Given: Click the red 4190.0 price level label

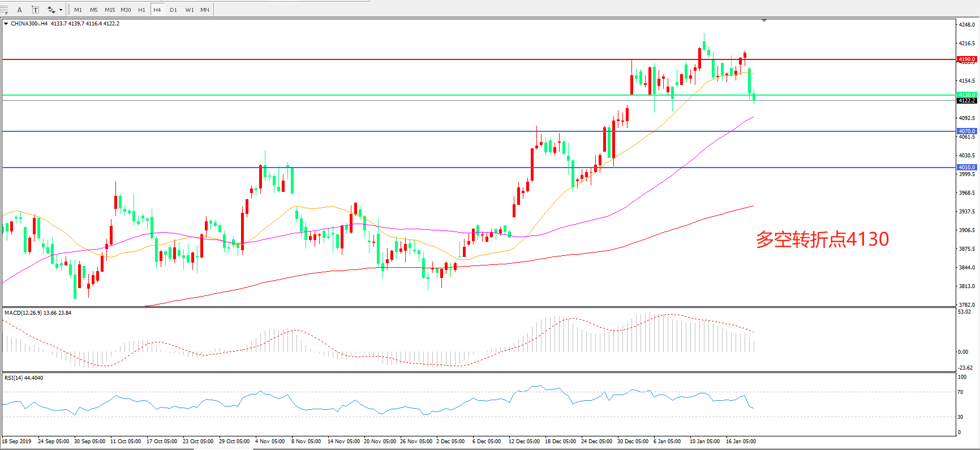Looking at the screenshot, I should click(x=966, y=59).
